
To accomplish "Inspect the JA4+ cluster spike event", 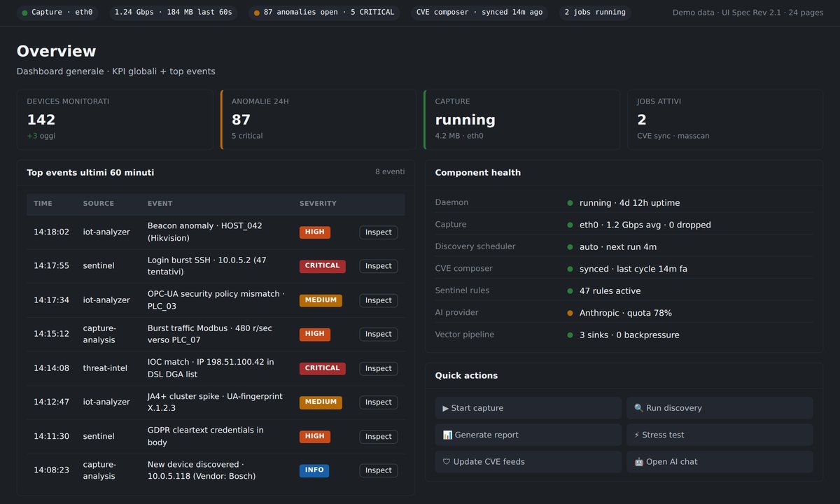I will click(379, 402).
